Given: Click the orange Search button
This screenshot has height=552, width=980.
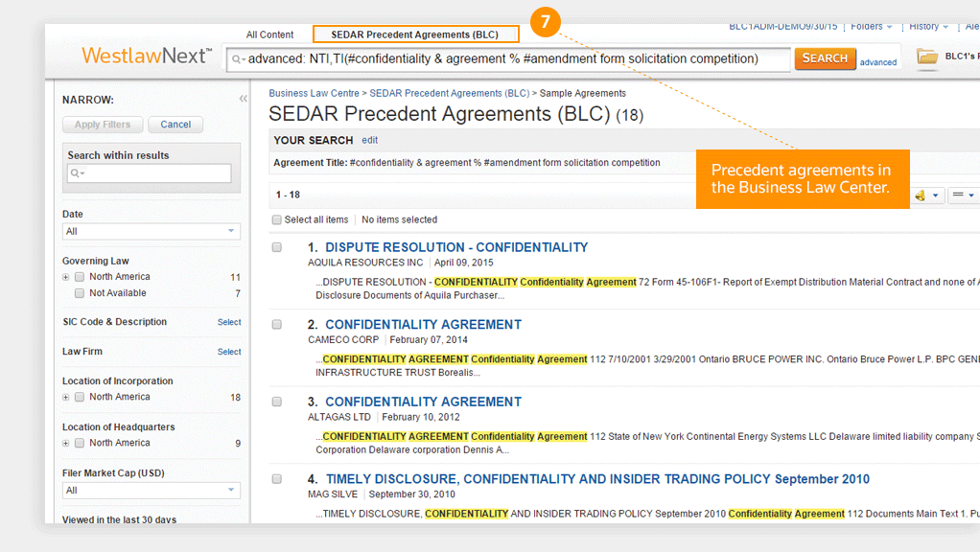Looking at the screenshot, I should tap(825, 58).
